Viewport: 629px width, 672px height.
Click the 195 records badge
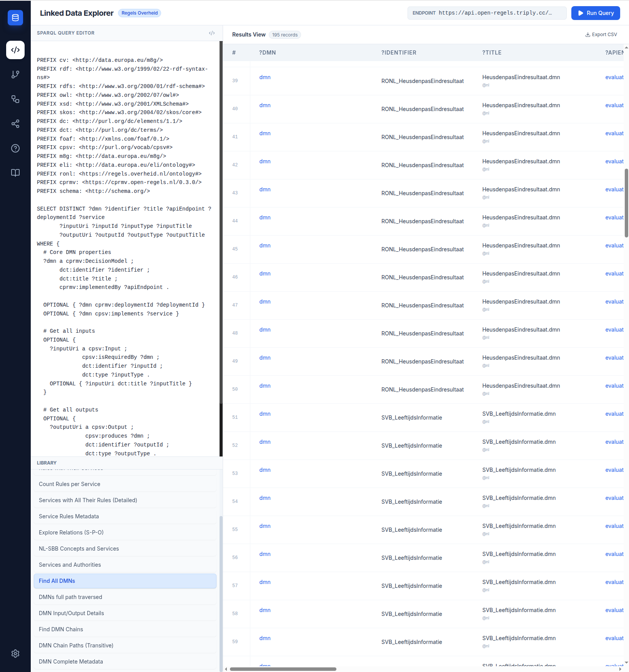[x=285, y=35]
